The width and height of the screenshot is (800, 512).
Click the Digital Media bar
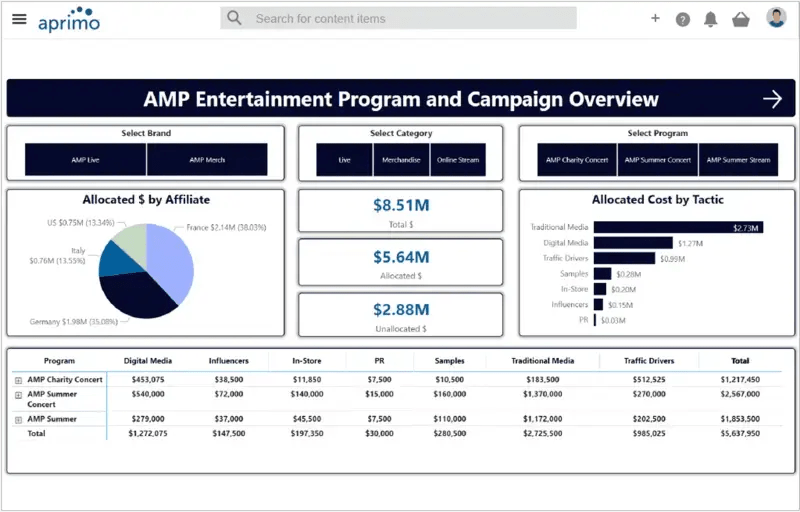(633, 243)
